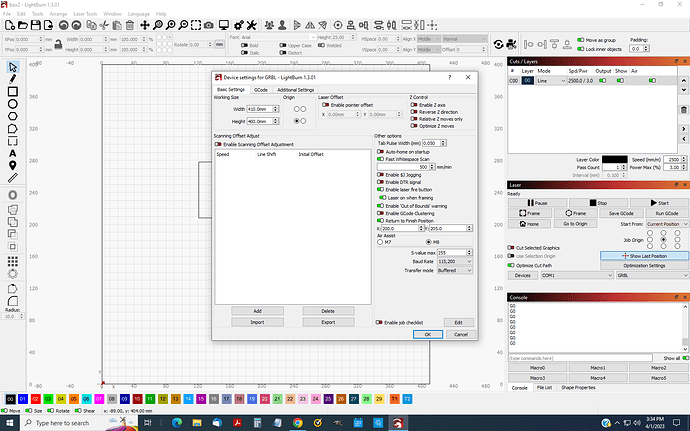
Task: Select the Position marker pin tool
Action: (x=13, y=166)
